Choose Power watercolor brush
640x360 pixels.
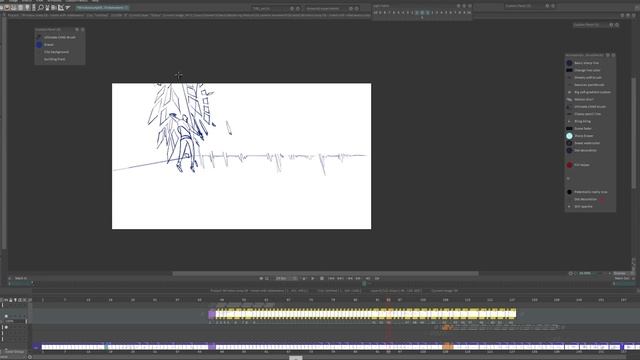[587, 143]
